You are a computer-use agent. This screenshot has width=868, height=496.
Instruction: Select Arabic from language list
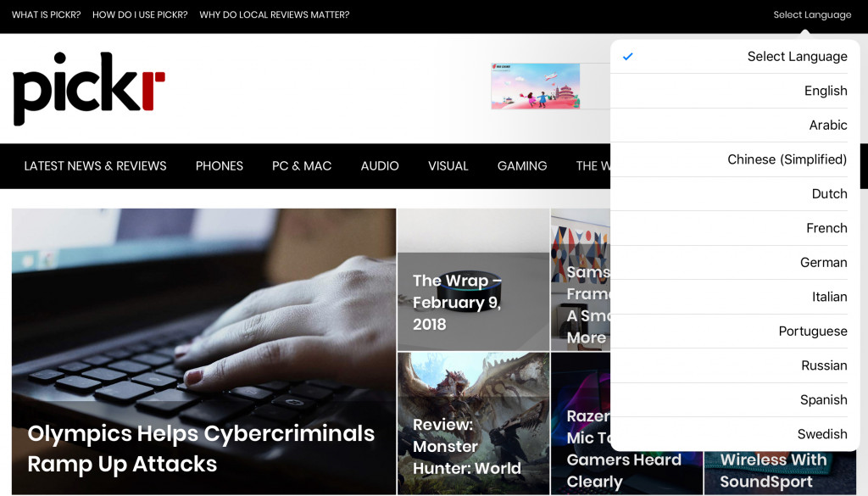click(735, 125)
